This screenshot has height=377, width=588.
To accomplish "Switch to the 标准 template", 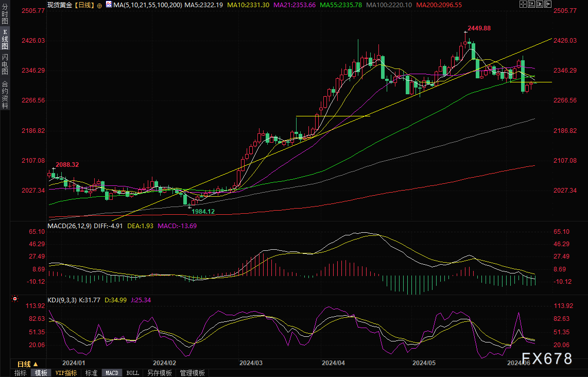I will 91,373.
